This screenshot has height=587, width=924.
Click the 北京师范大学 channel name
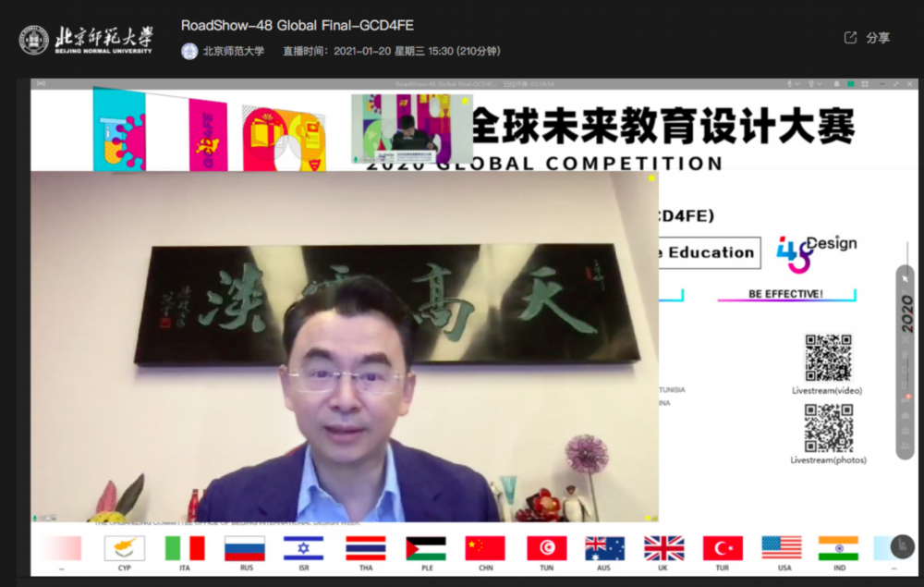coord(234,51)
